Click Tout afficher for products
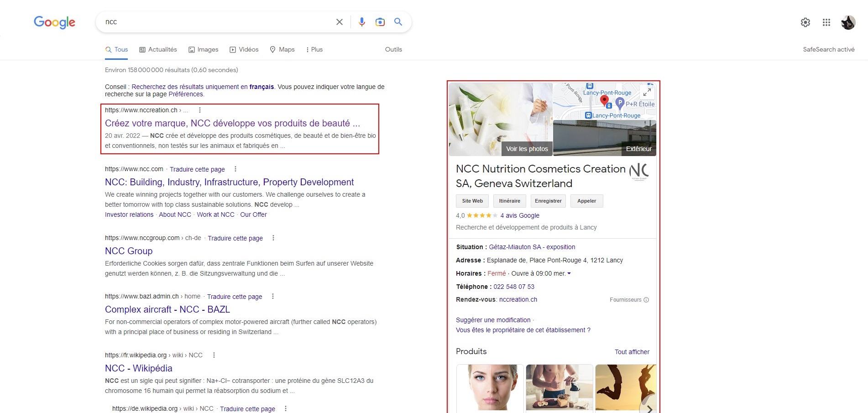868x413 pixels. tap(632, 352)
